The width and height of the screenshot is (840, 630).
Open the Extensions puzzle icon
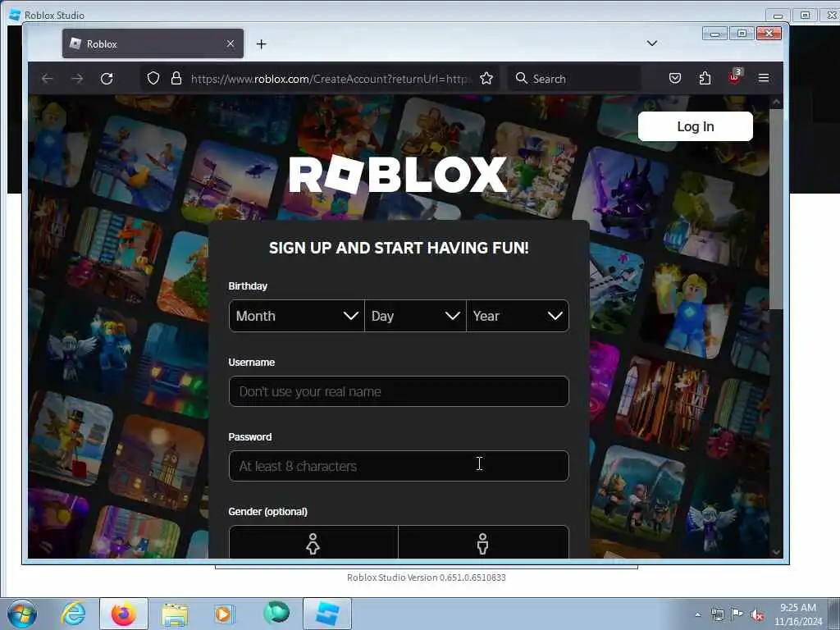coord(705,78)
